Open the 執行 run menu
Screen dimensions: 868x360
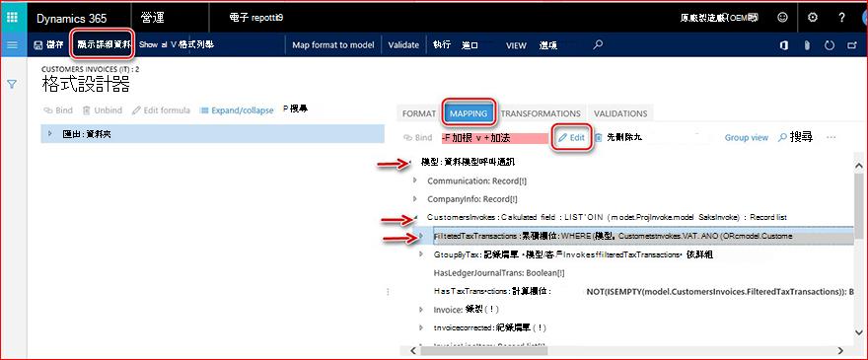[442, 44]
